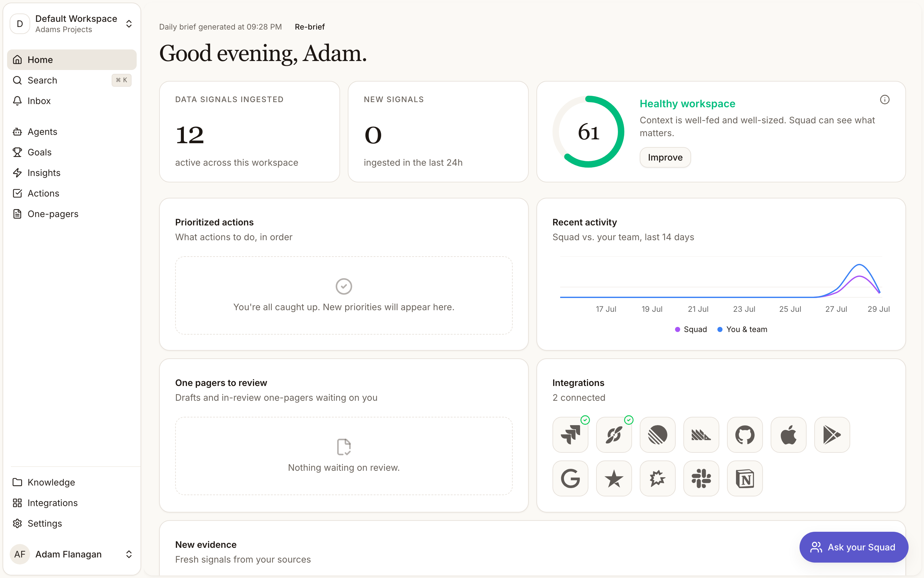Click the One pagers to review heading
This screenshot has height=578, width=924.
pos(221,383)
